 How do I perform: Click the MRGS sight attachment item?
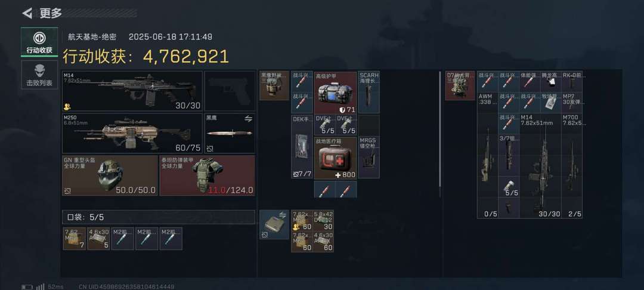(369, 158)
